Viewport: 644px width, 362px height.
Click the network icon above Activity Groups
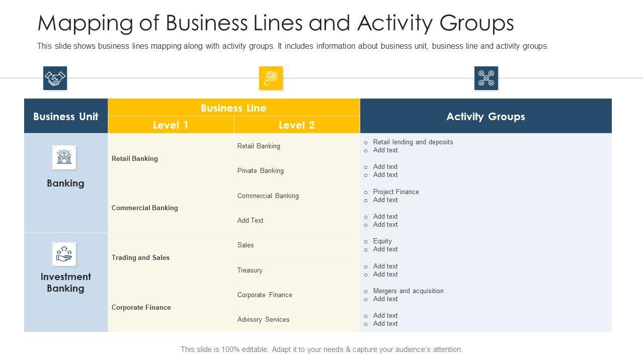(x=486, y=78)
